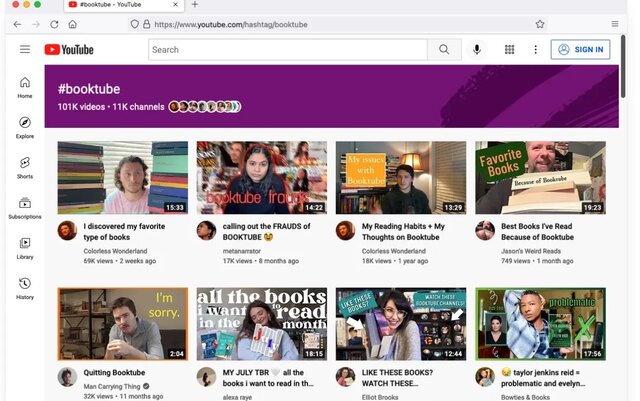Click avatar beside 'Quitting Booktube'

(x=67, y=377)
